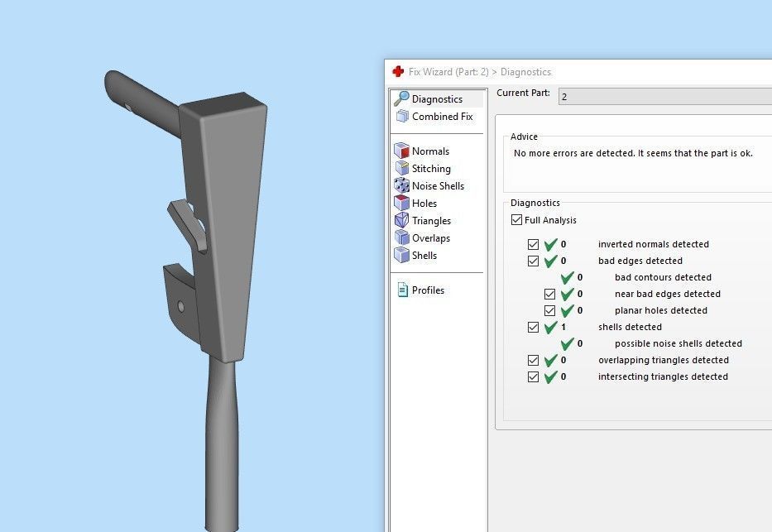Image resolution: width=772 pixels, height=532 pixels.
Task: Select the Noise Shells page
Action: click(439, 186)
